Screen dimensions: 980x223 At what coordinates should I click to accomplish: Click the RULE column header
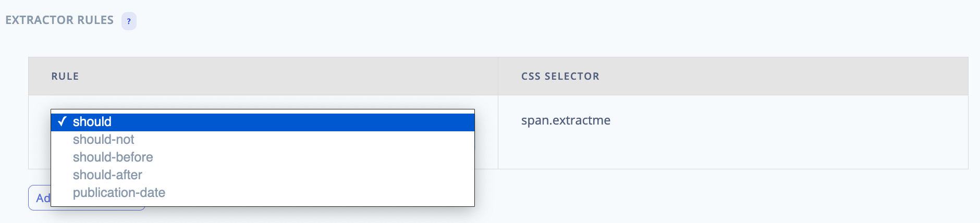click(65, 76)
